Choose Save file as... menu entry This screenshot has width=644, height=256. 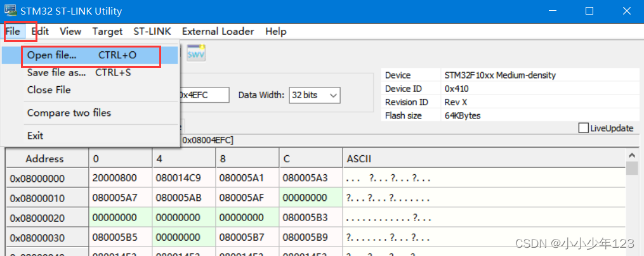tap(89, 73)
